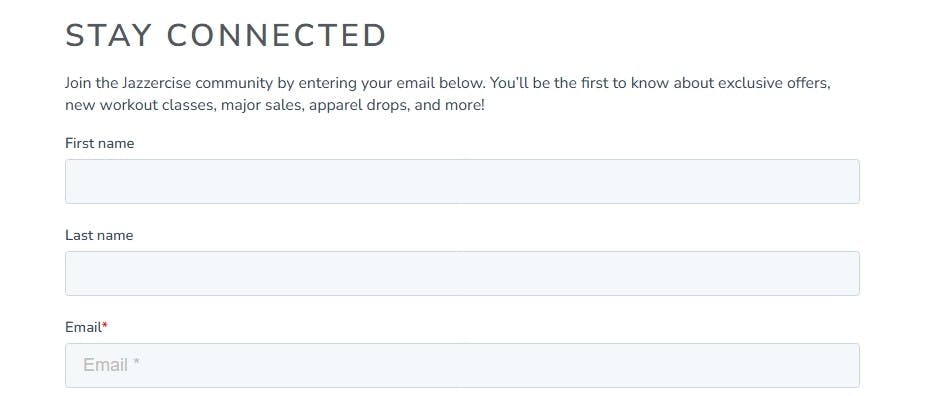The width and height of the screenshot is (938, 396).
Task: Focus the Last name text box
Action: pyautogui.click(x=462, y=273)
